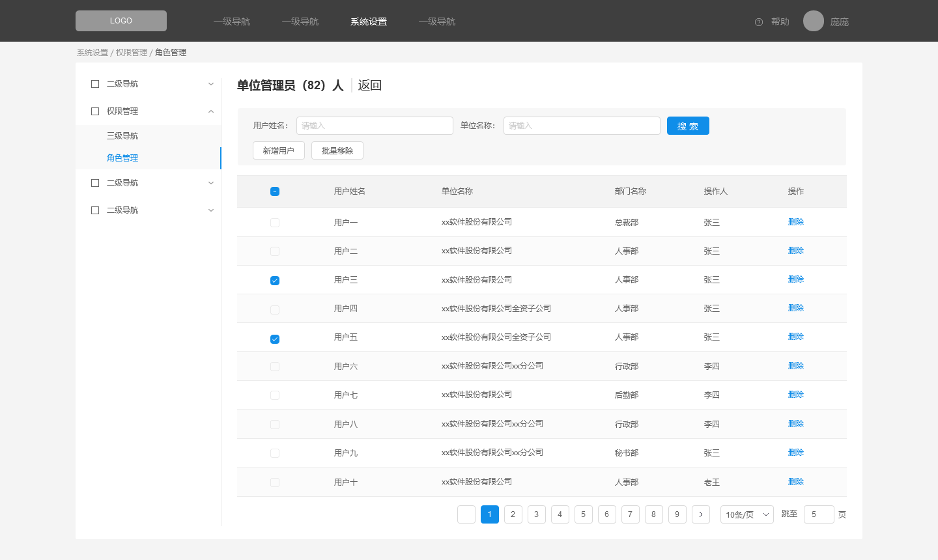Click the 跳至 page number input
The height and width of the screenshot is (560, 938).
click(x=819, y=514)
